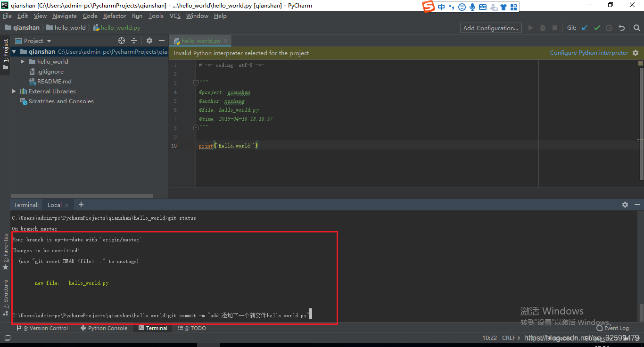Click the Git revert undo-arrow icon

621,28
